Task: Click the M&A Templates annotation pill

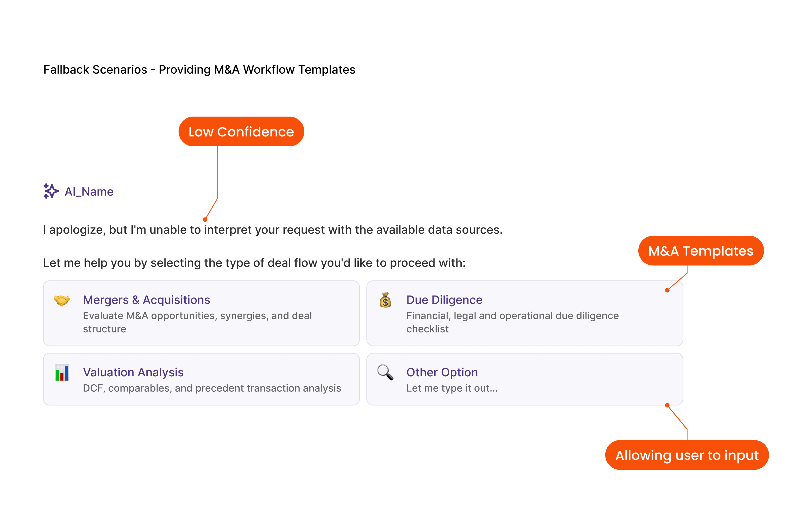Action: 700,250
